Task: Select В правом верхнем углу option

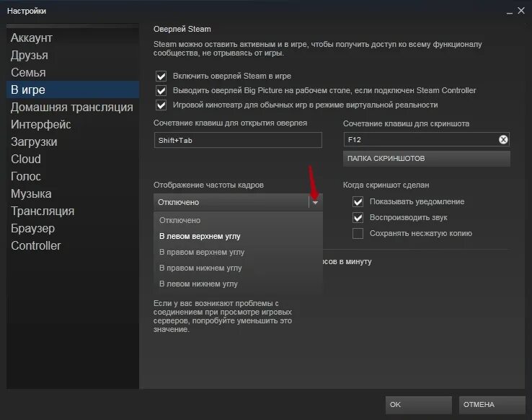Action: pos(238,253)
